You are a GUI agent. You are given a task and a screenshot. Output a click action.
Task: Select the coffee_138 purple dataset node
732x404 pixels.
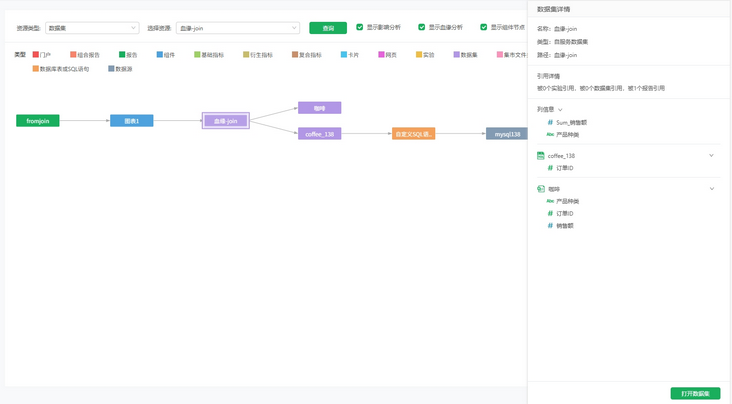(319, 133)
